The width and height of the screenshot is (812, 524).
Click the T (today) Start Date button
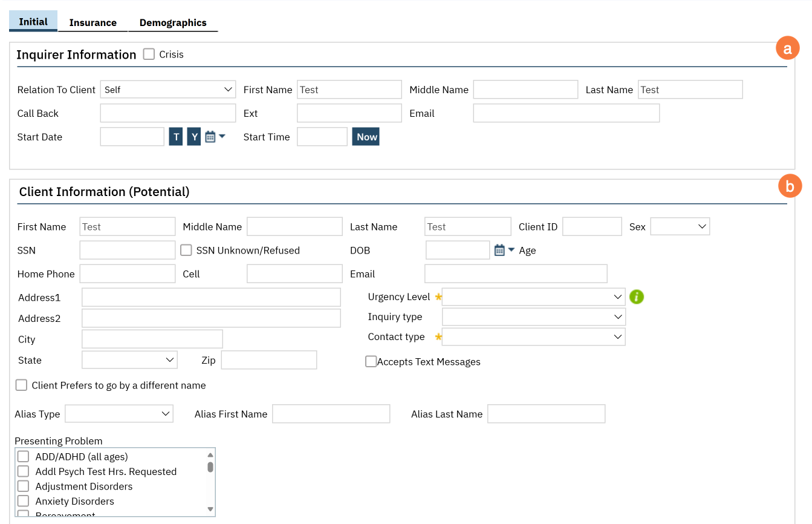tap(175, 137)
